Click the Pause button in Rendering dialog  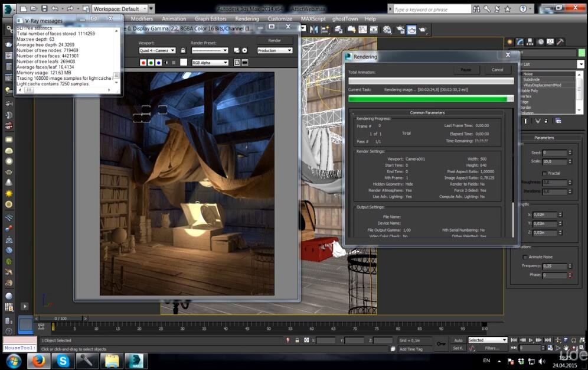[466, 70]
